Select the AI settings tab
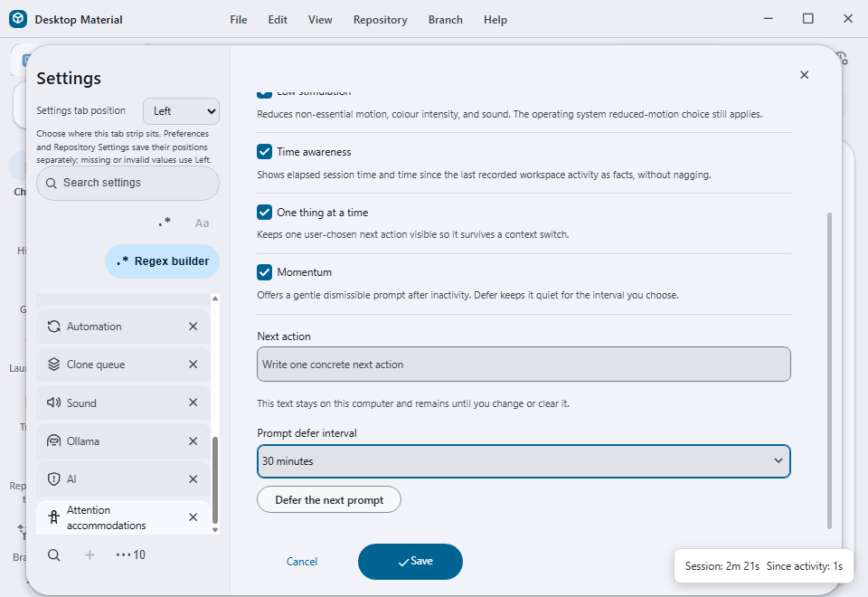868x597 pixels. click(x=123, y=479)
